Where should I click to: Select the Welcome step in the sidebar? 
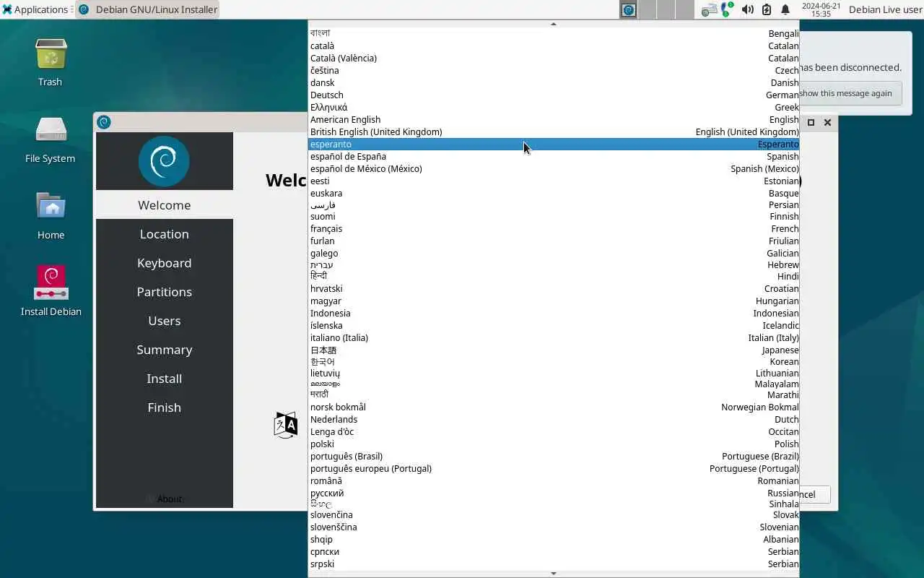pyautogui.click(x=165, y=205)
